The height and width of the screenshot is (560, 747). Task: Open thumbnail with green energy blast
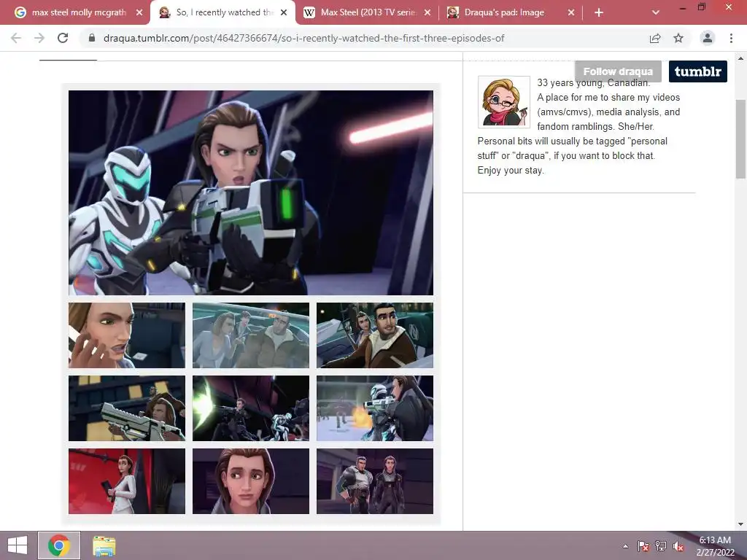251,408
